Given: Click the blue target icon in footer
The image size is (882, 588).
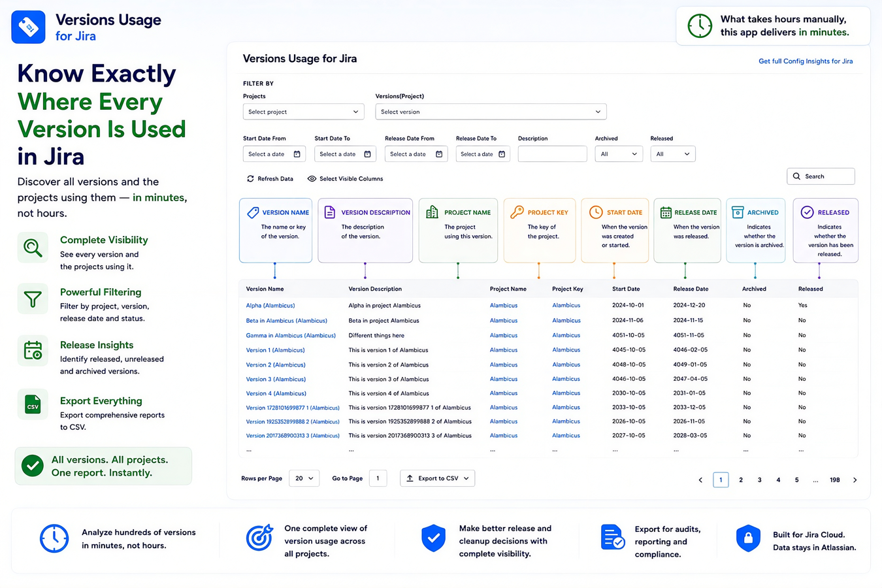Looking at the screenshot, I should click(259, 537).
